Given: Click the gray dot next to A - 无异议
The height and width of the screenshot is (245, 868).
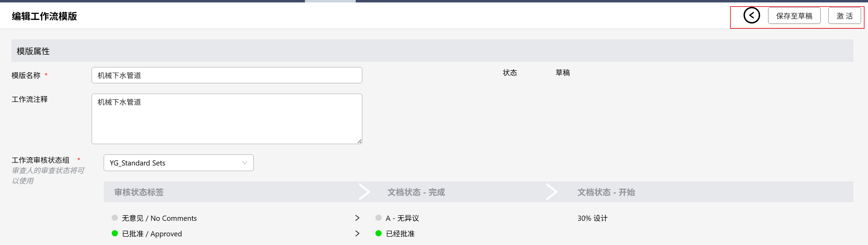Looking at the screenshot, I should click(x=379, y=218).
